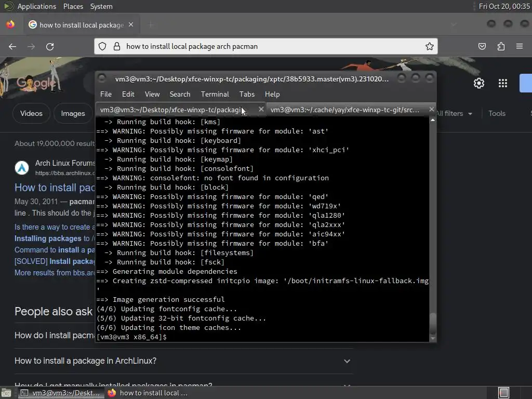Switch to terminal via taskbar 'vm3@vm3:~/Deskt...'
Viewport: 532px width, 399px height.
[x=60, y=393]
